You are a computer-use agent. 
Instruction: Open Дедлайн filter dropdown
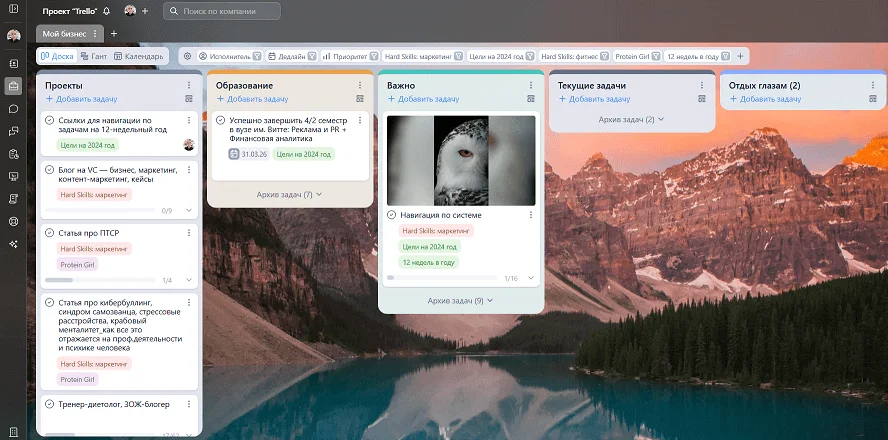[x=292, y=56]
